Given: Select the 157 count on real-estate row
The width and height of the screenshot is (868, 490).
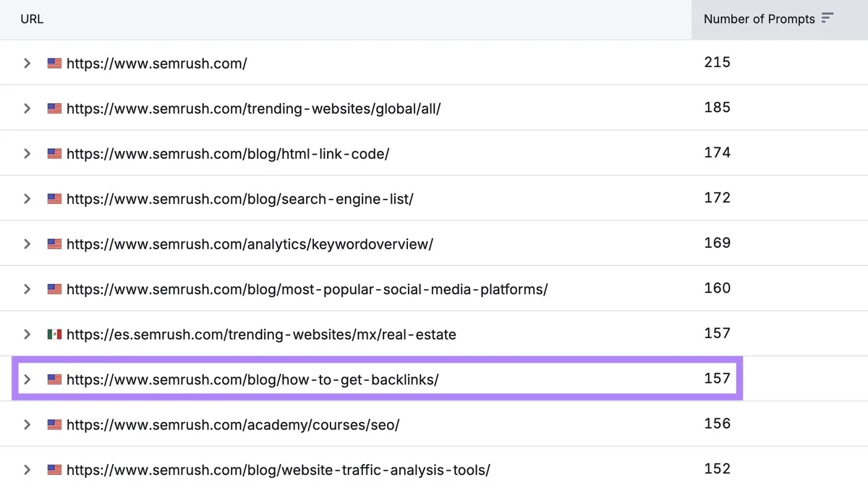Looking at the screenshot, I should pos(718,333).
